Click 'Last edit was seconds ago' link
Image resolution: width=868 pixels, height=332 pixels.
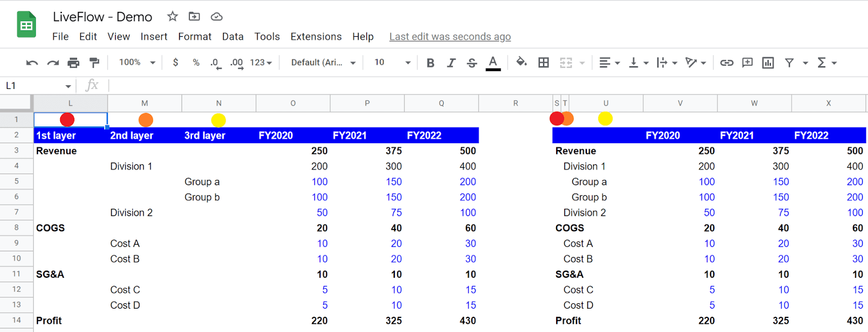[450, 36]
